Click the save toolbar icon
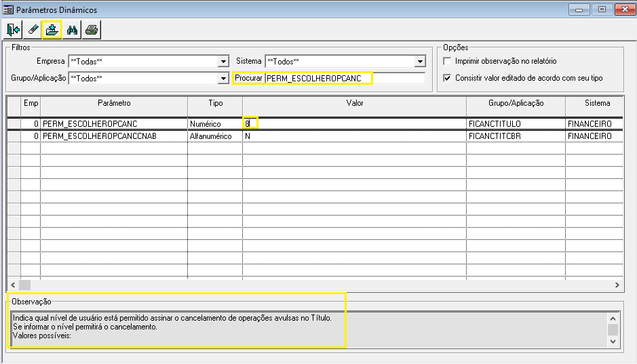637x364 pixels. pos(52,30)
